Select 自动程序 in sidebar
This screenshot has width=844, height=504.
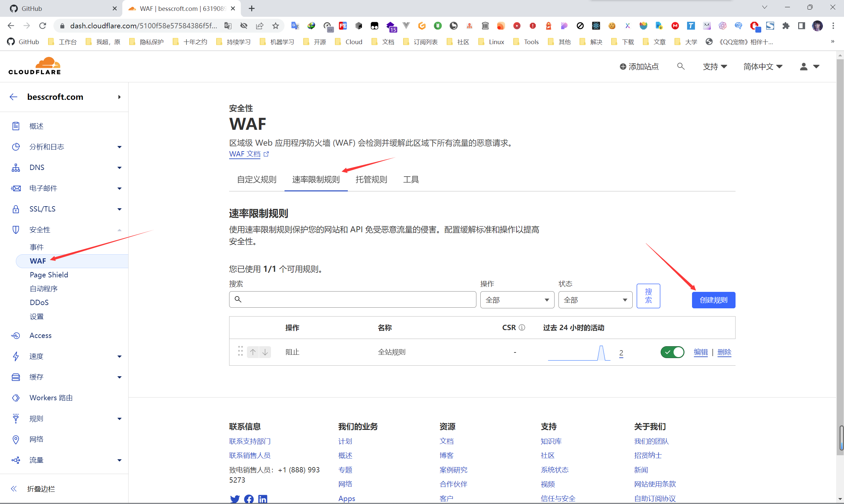pyautogui.click(x=44, y=288)
